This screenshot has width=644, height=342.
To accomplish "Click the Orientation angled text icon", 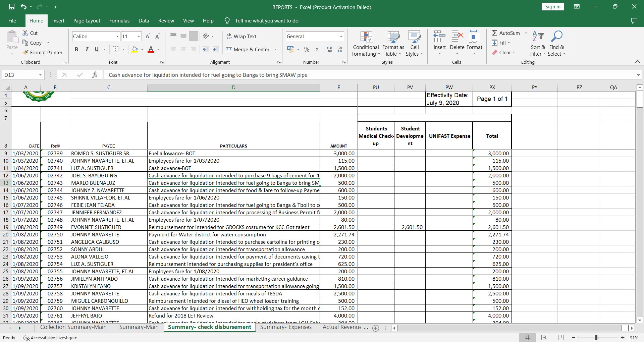I will pyautogui.click(x=206, y=36).
